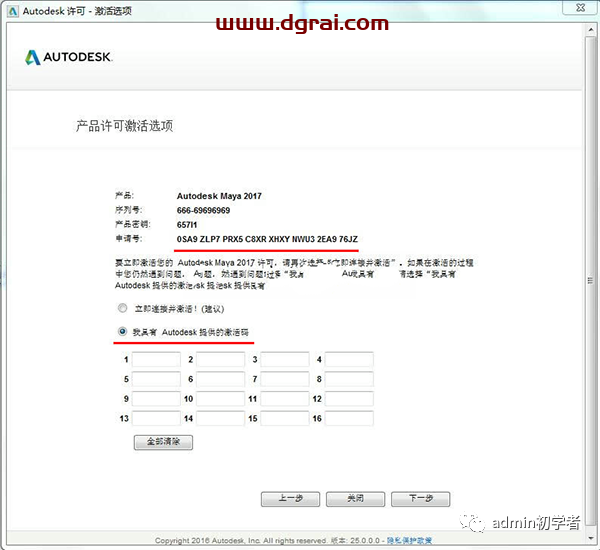This screenshot has height=550, width=600.
Task: Click the Clear All (全部清除) button
Action: 163,442
